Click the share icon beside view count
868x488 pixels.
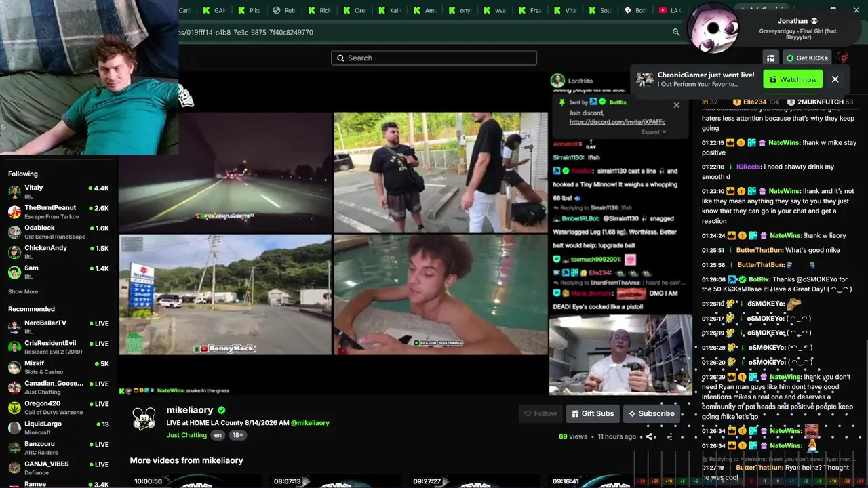click(649, 436)
